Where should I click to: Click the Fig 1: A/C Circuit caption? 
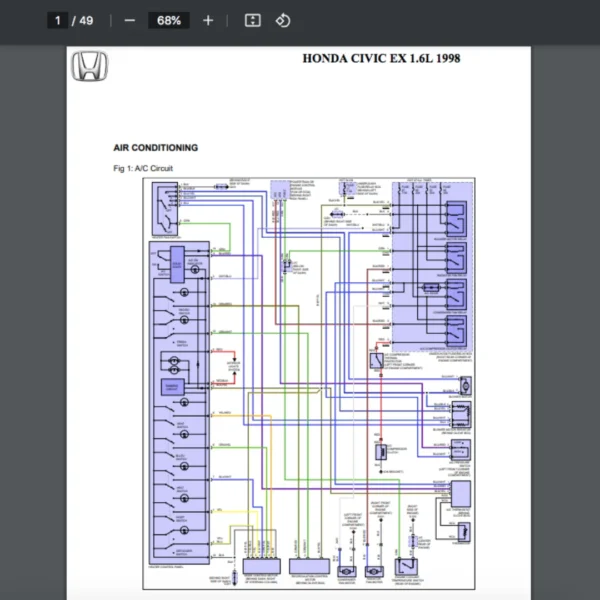[x=143, y=168]
